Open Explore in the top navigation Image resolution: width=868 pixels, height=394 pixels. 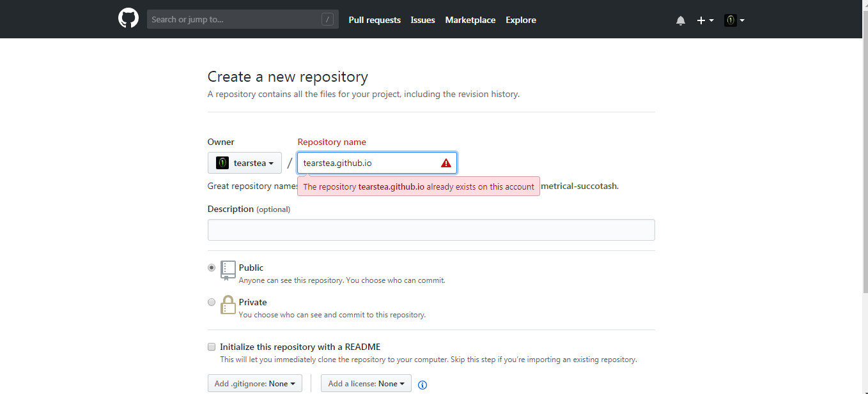[x=521, y=20]
